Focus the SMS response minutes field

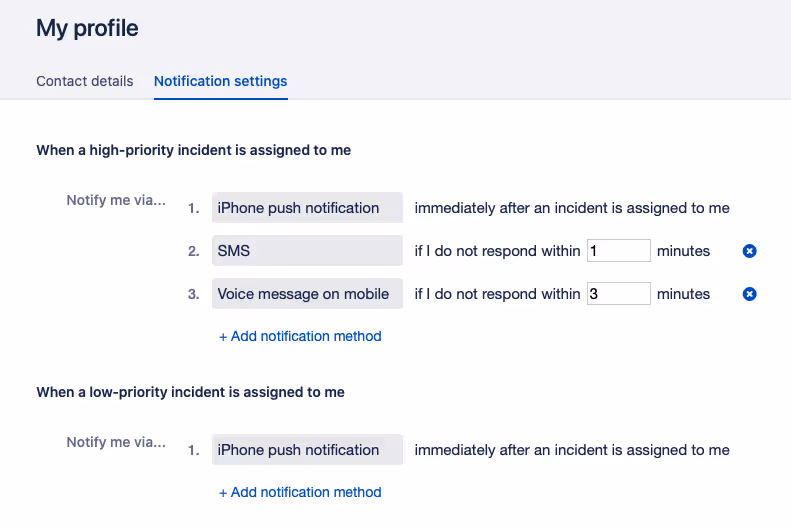coord(619,251)
